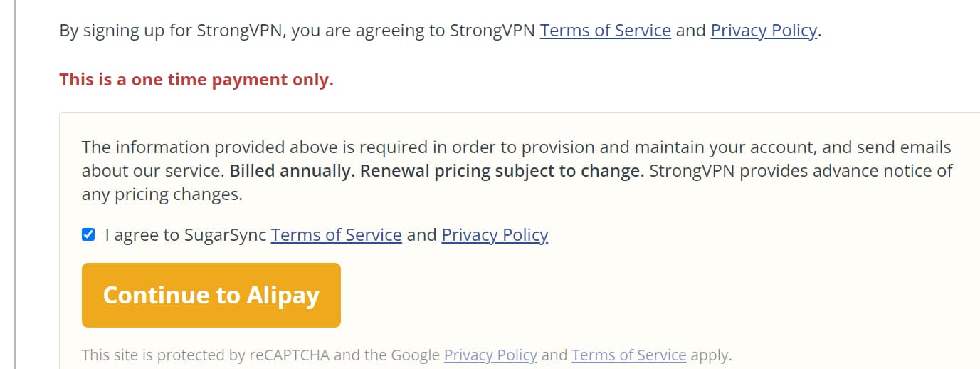Open Google Privacy Policy link
Screen dimensions: 980x369
(x=490, y=355)
